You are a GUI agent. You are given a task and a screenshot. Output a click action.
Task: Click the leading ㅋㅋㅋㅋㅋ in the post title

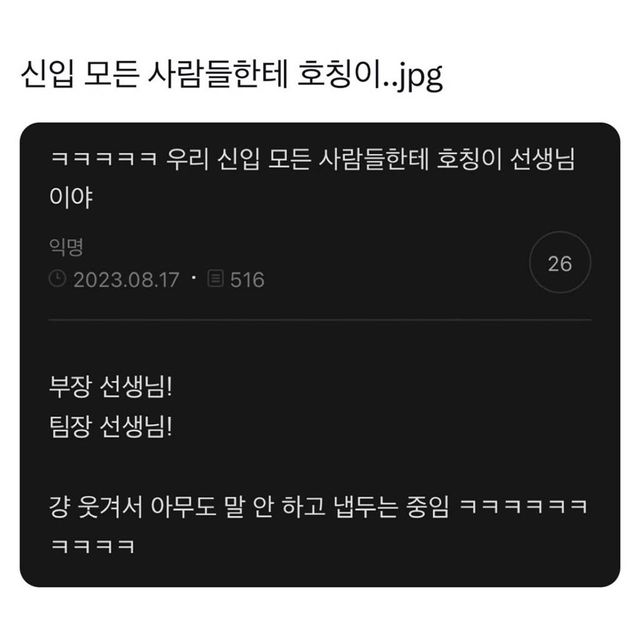(104, 158)
